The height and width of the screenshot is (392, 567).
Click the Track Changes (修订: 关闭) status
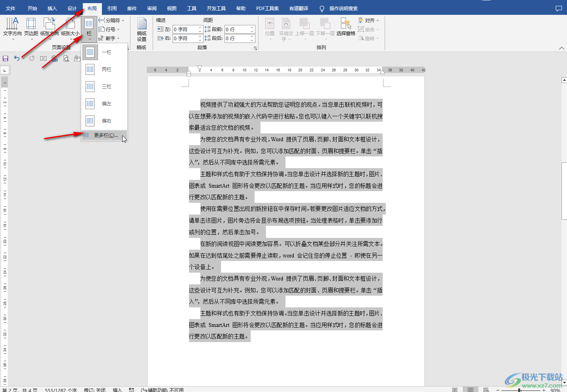point(94,390)
